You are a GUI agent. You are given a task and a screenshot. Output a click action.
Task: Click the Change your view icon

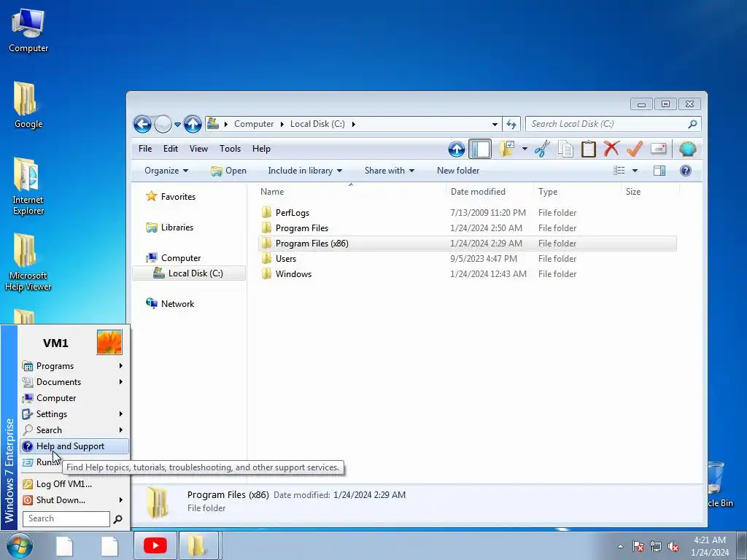click(x=619, y=171)
